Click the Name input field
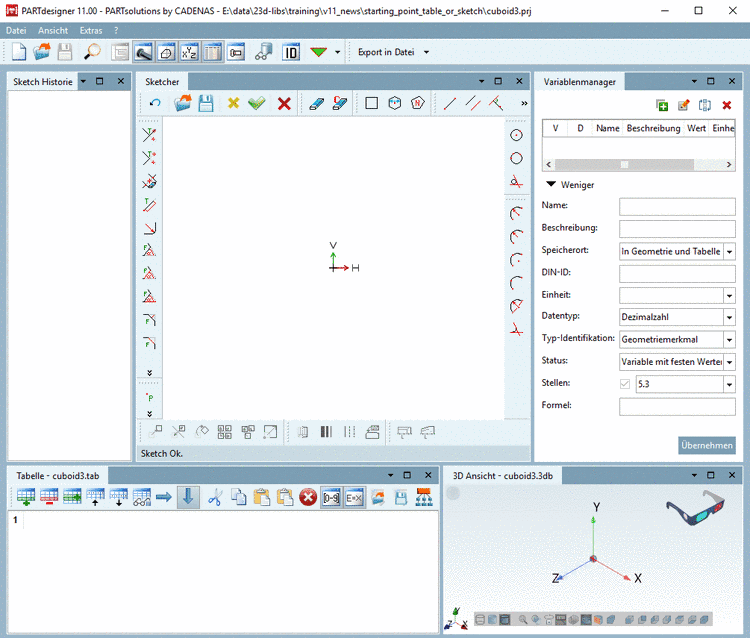Image resolution: width=750 pixels, height=638 pixels. pos(677,206)
